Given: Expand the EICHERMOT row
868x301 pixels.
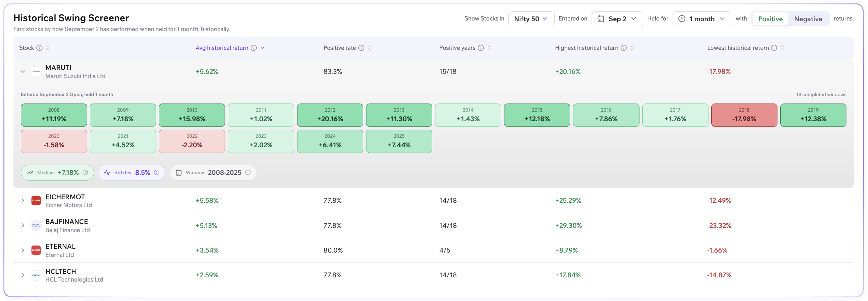Looking at the screenshot, I should coord(23,201).
